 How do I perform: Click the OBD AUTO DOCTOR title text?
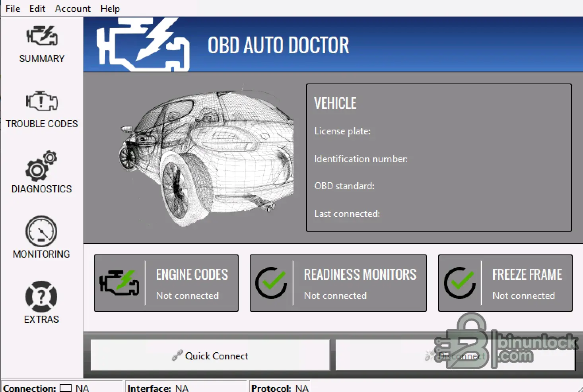278,45
